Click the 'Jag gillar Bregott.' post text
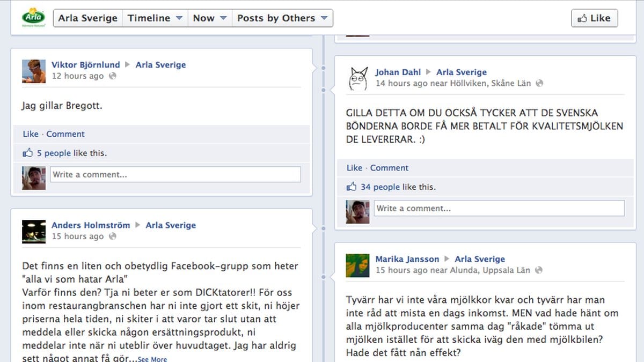 point(62,106)
